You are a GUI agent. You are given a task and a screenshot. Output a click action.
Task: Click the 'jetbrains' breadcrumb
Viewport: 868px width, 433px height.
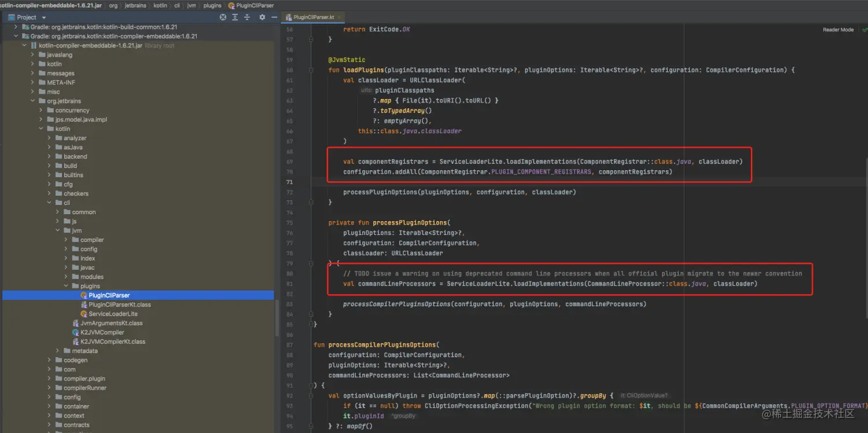136,5
